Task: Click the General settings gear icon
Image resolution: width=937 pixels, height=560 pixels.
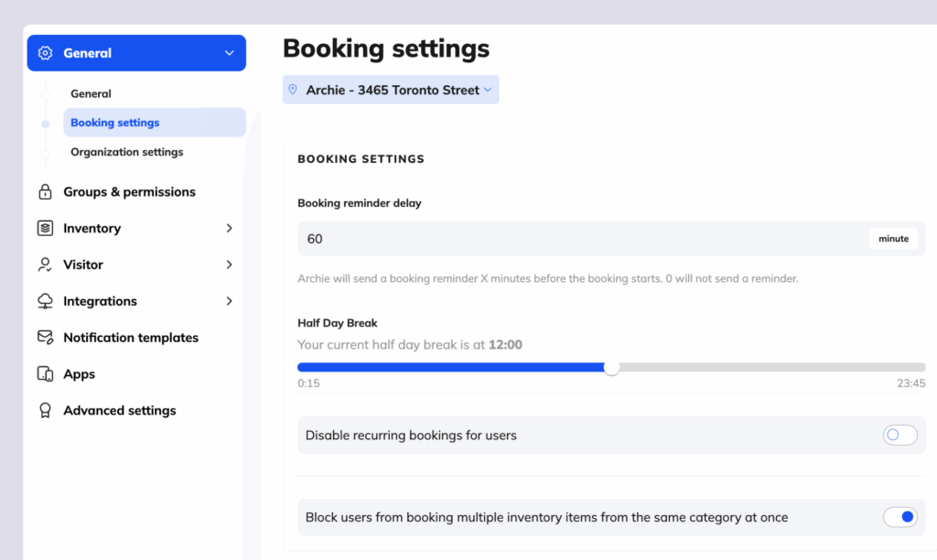Action: tap(44, 52)
